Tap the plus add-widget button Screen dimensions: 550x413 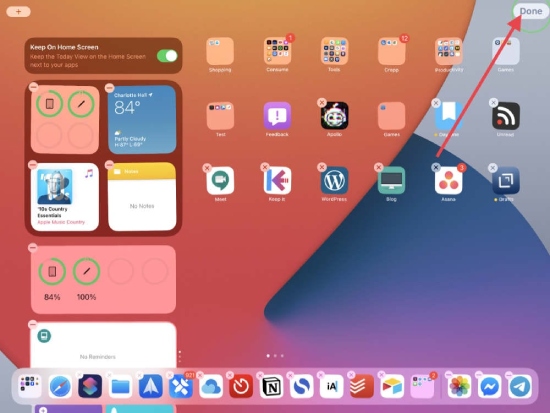[x=18, y=12]
